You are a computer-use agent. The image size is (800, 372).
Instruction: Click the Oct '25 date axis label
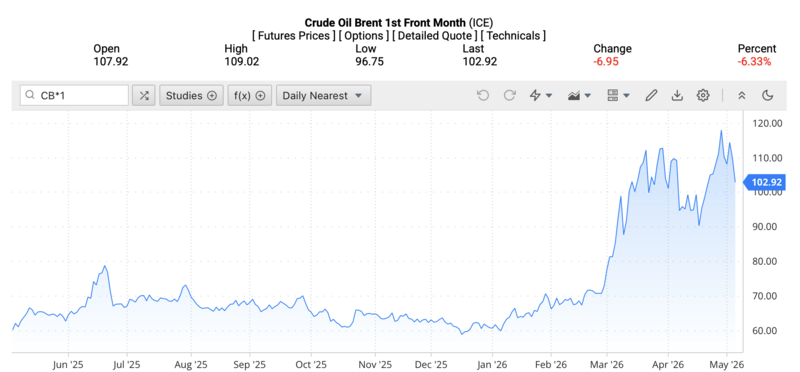click(311, 364)
